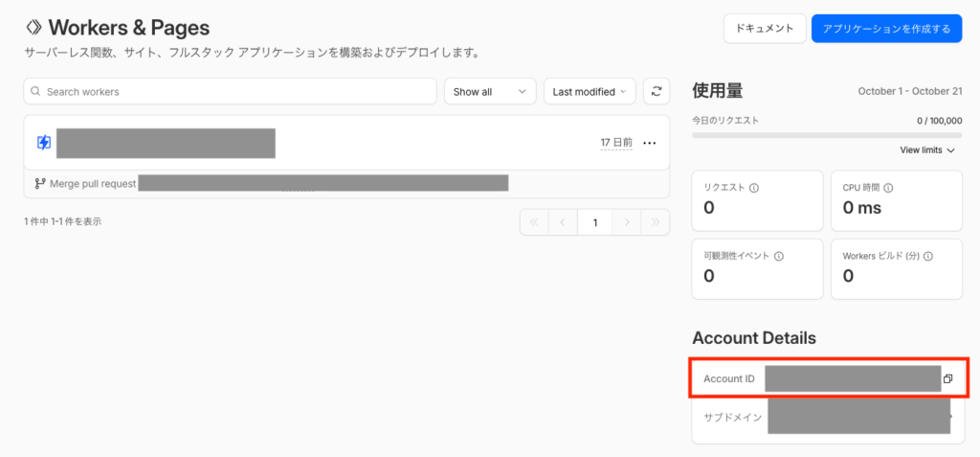The image size is (980, 457).
Task: Open the Show all filter dropdown
Action: pyautogui.click(x=489, y=91)
